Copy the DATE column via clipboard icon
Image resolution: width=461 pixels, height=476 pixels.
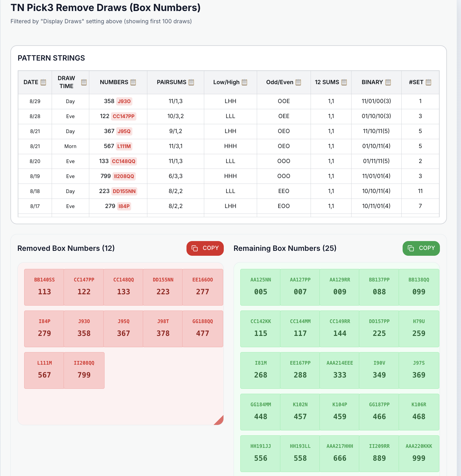(43, 82)
